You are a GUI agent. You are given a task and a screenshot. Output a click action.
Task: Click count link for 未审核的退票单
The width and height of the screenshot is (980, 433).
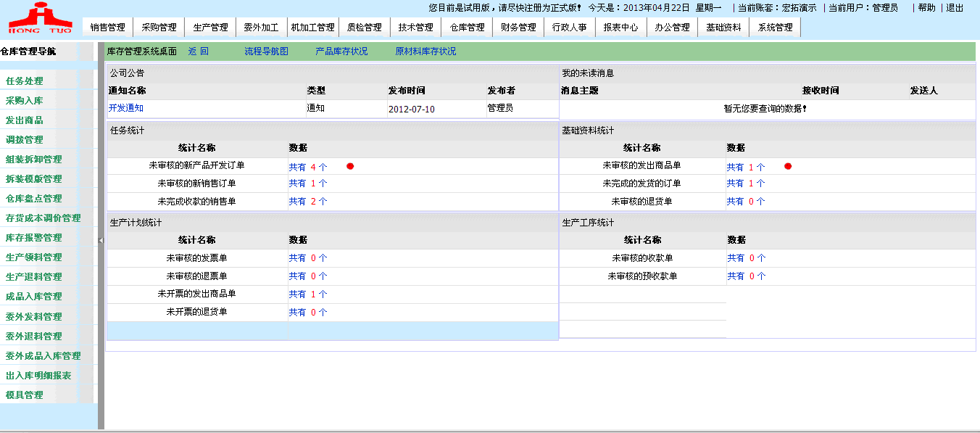tap(308, 276)
